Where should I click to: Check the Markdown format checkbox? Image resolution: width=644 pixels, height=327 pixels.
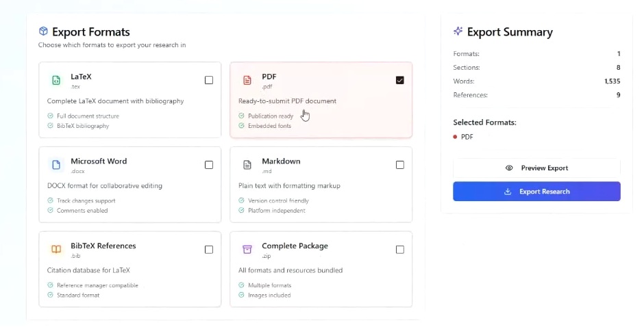[400, 165]
